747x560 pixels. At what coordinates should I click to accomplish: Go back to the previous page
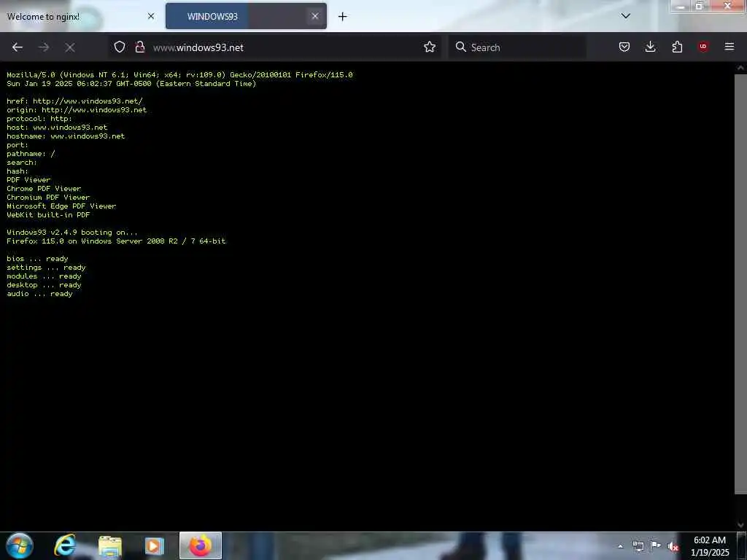click(18, 47)
